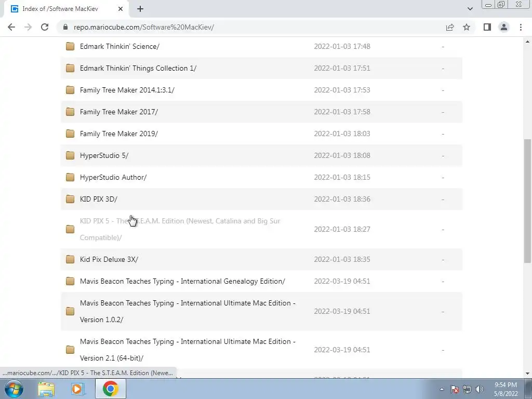Click folder icon for Edmark Thinkin' Science
Viewport: 532px width, 399px height.
70,46
